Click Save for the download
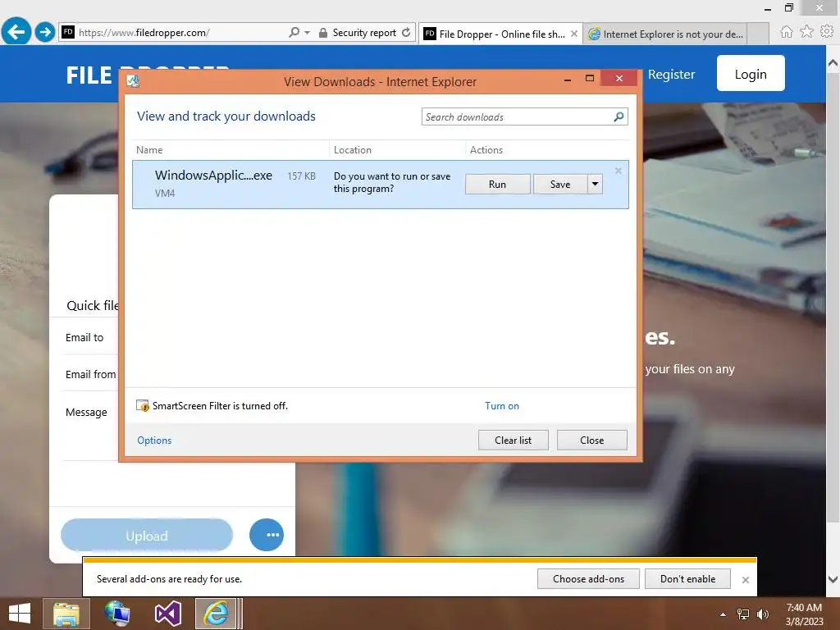The image size is (840, 630). click(560, 185)
